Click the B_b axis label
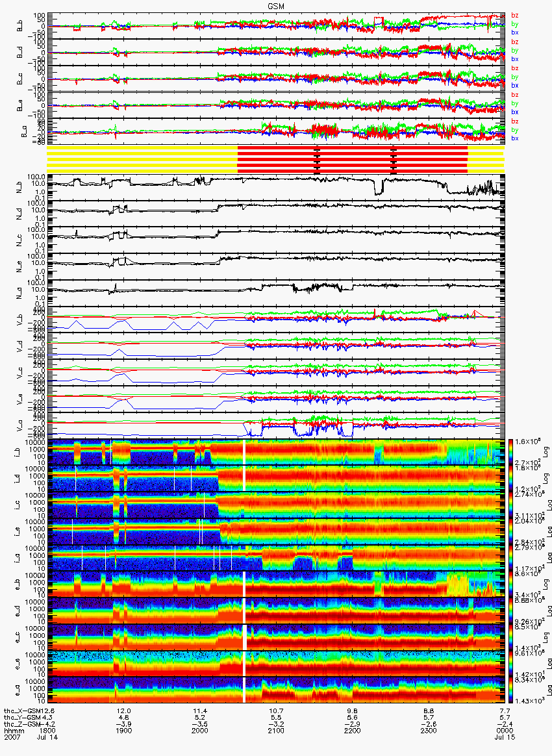 point(19,25)
